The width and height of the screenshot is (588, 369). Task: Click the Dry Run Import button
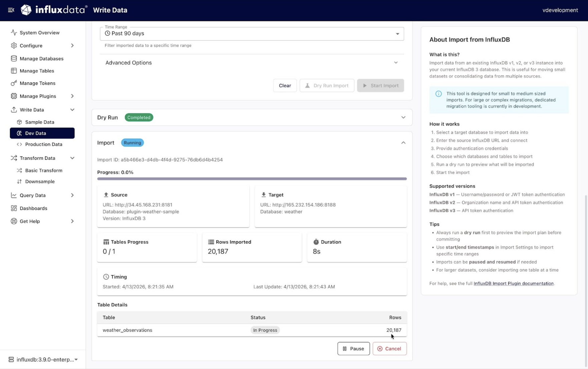[327, 85]
